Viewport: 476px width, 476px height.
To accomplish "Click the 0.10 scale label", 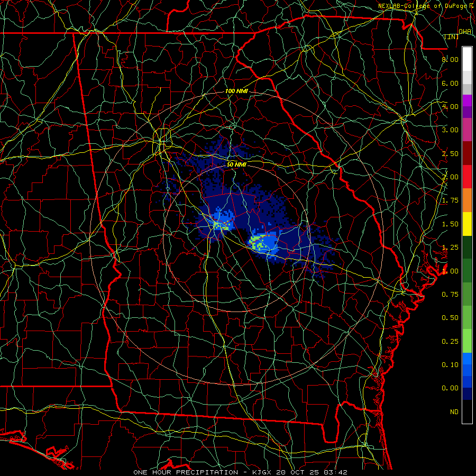I will [450, 365].
